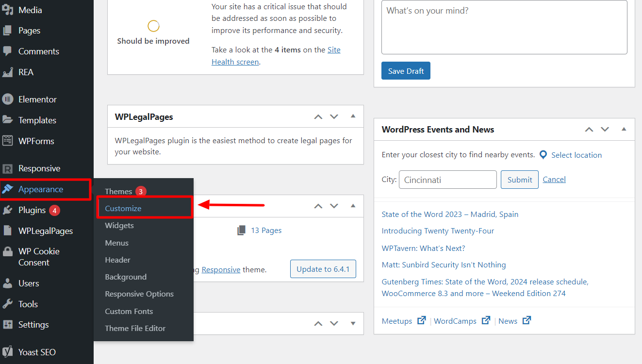Open the News external link
Viewport: 642px width, 364px height.
(x=515, y=321)
